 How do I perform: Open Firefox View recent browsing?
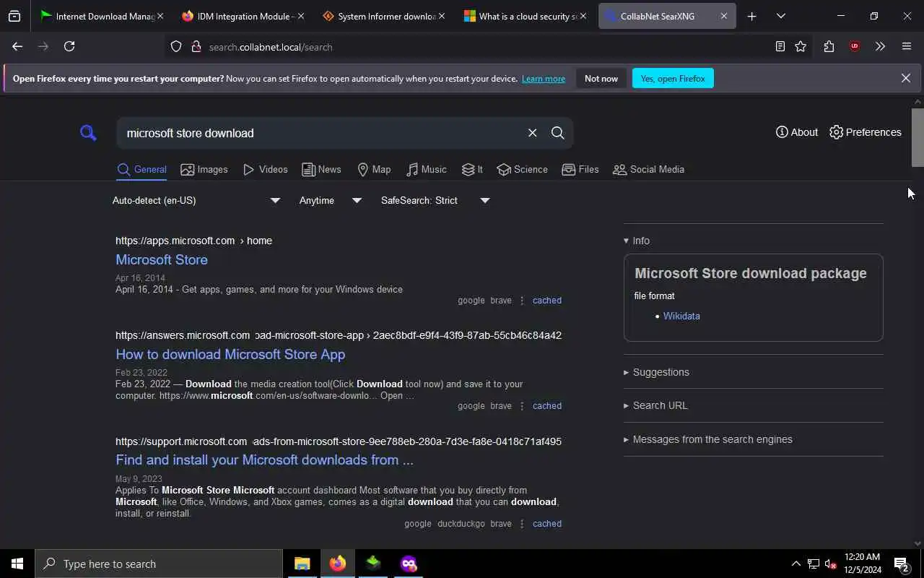coord(14,16)
